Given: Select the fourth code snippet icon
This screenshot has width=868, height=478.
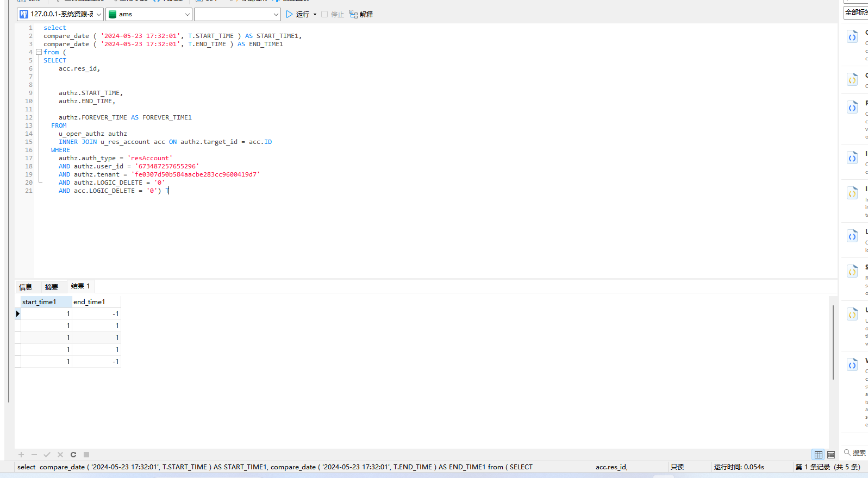Looking at the screenshot, I should 852,158.
